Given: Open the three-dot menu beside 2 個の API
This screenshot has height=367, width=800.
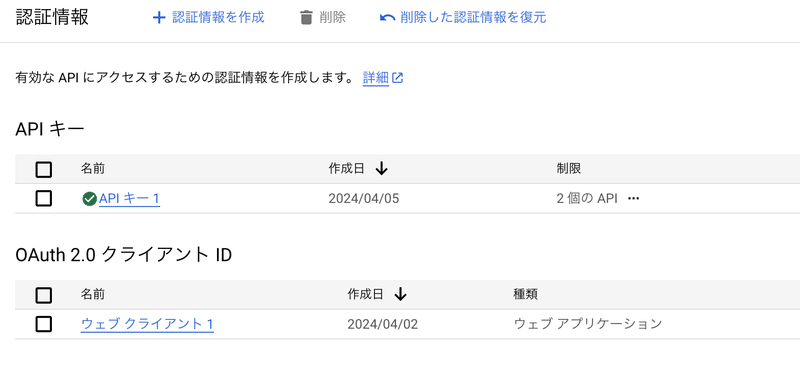Looking at the screenshot, I should [x=633, y=199].
